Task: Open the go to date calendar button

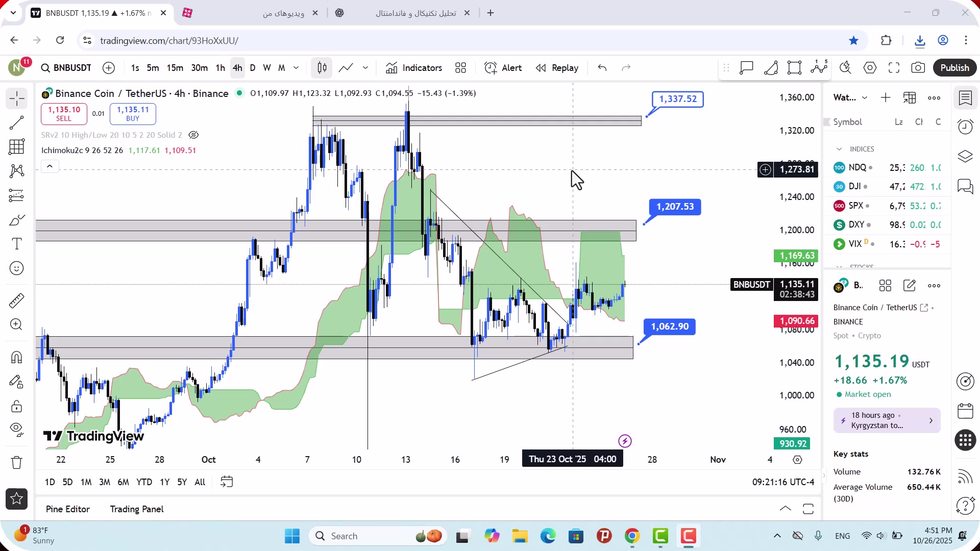Action: coord(227,482)
